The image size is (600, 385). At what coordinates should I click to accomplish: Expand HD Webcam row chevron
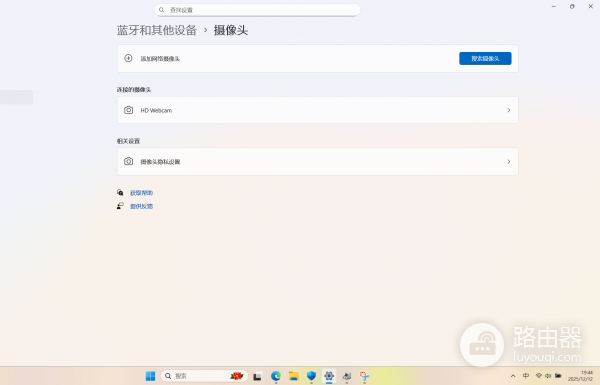509,110
